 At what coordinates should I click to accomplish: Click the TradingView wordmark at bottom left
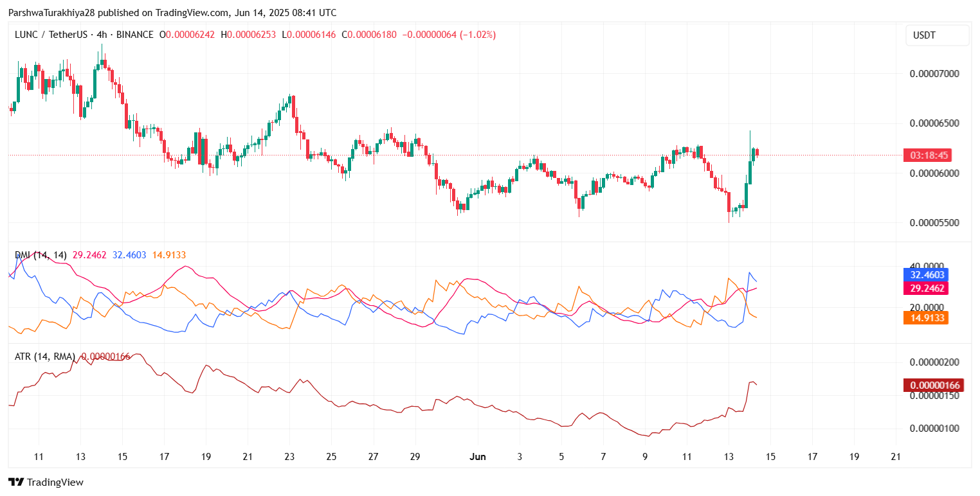pos(57,482)
